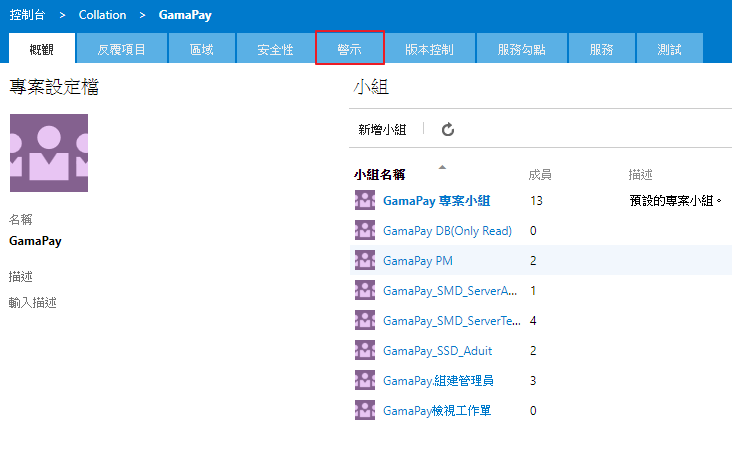Open the GamaPay PM group link
Screen dimensions: 732x466
pos(418,260)
